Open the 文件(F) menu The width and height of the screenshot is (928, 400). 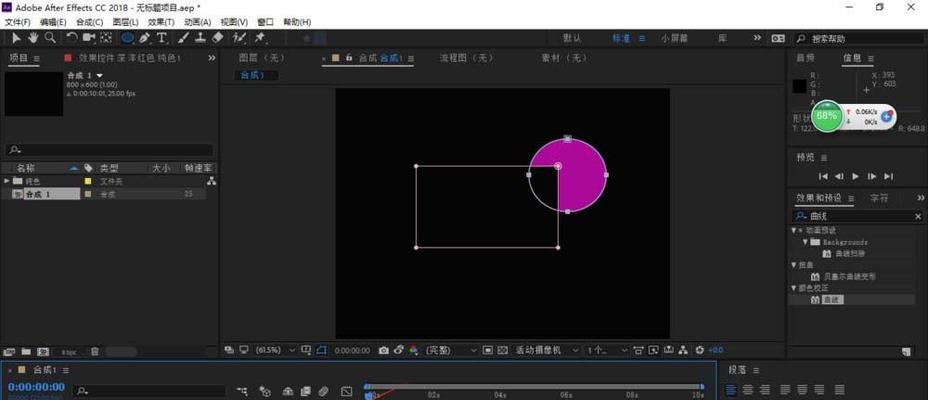[17, 22]
